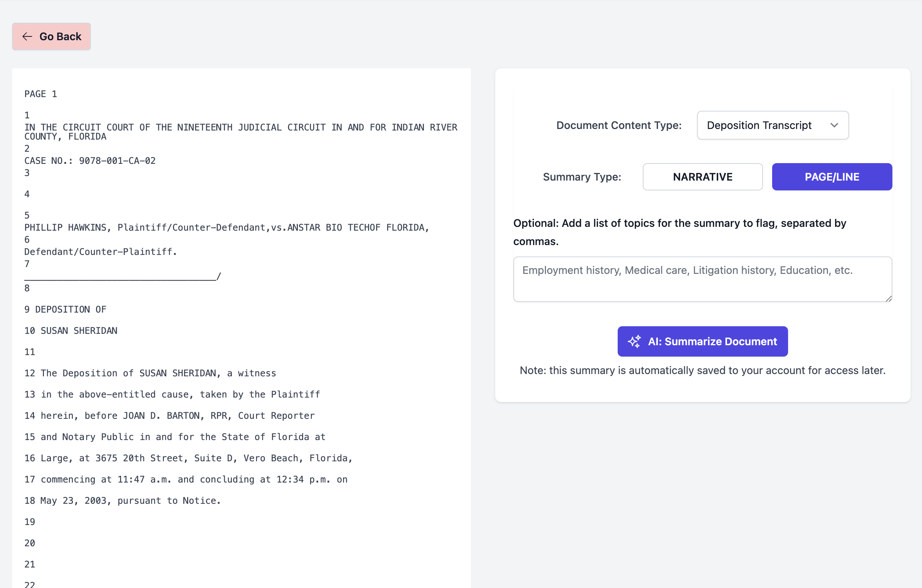Image resolution: width=922 pixels, height=588 pixels.
Task: Click the resize grip on topics textarea
Action: click(888, 299)
